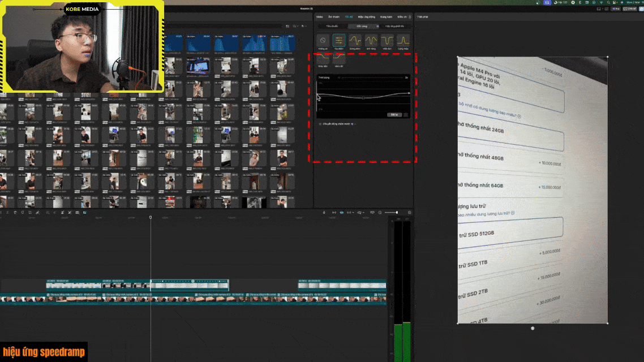Viewport: 644px width, 362px height.
Task: Apply the Bullet speed curve preset
Action: (387, 41)
